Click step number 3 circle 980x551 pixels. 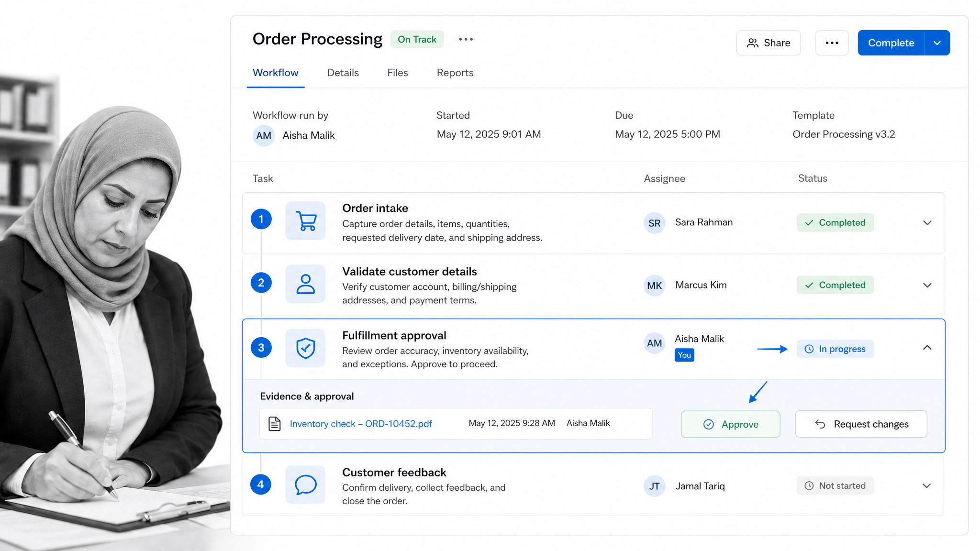(261, 348)
